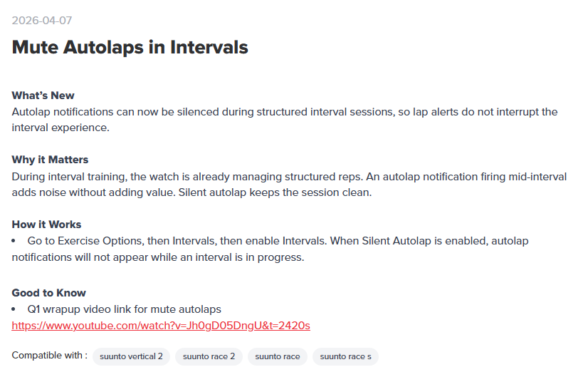Click the Mute Autolaps in Intervals title
Image resolution: width=588 pixels, height=382 pixels.
(130, 47)
